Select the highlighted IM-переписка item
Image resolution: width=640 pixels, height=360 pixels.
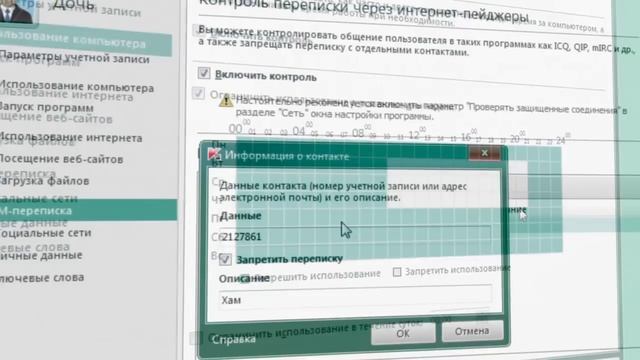coord(88,210)
